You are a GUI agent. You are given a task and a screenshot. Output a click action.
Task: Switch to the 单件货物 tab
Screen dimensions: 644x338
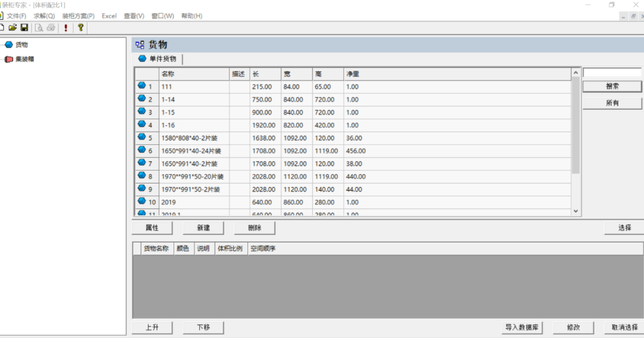coord(157,59)
